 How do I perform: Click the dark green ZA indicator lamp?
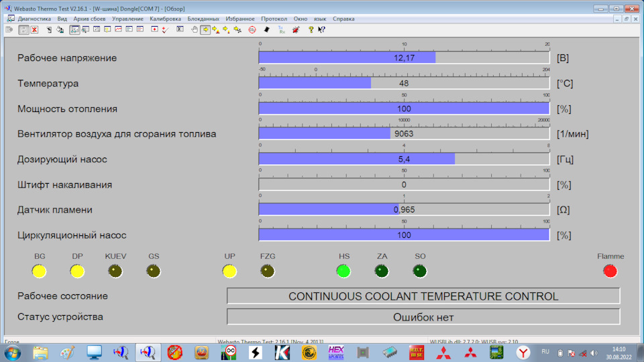tap(382, 271)
